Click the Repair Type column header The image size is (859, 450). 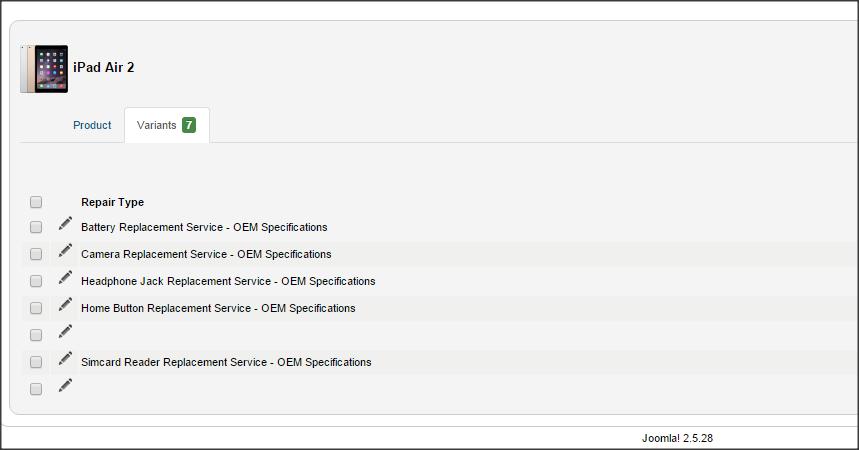coord(112,202)
